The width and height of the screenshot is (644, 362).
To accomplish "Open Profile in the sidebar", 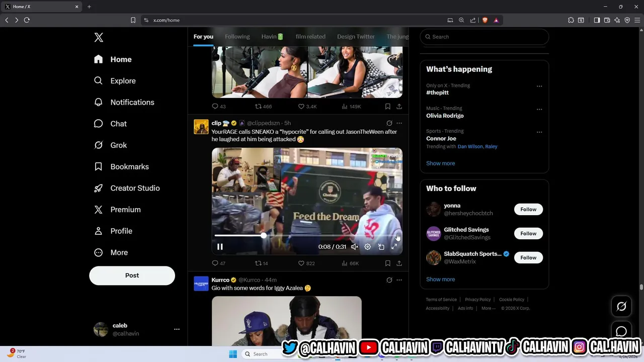I will tap(113, 231).
